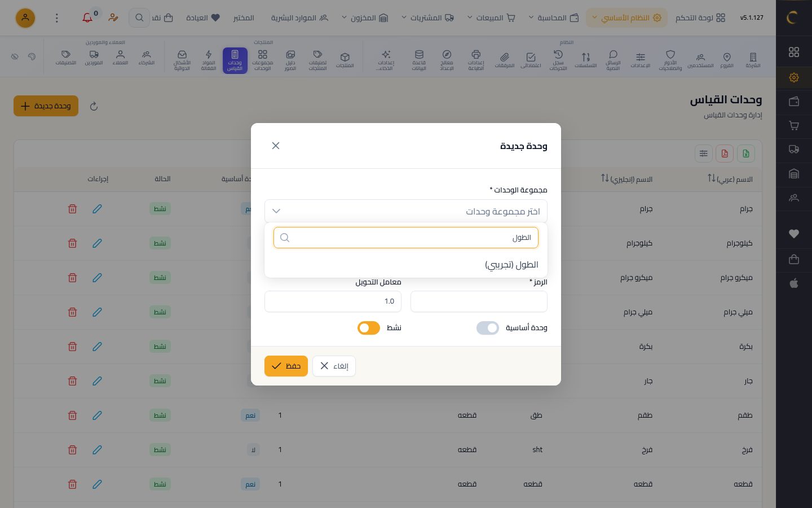Screen dimensions: 812x508
Task: Toggle the وحدة أساسية switch
Action: click(x=488, y=328)
